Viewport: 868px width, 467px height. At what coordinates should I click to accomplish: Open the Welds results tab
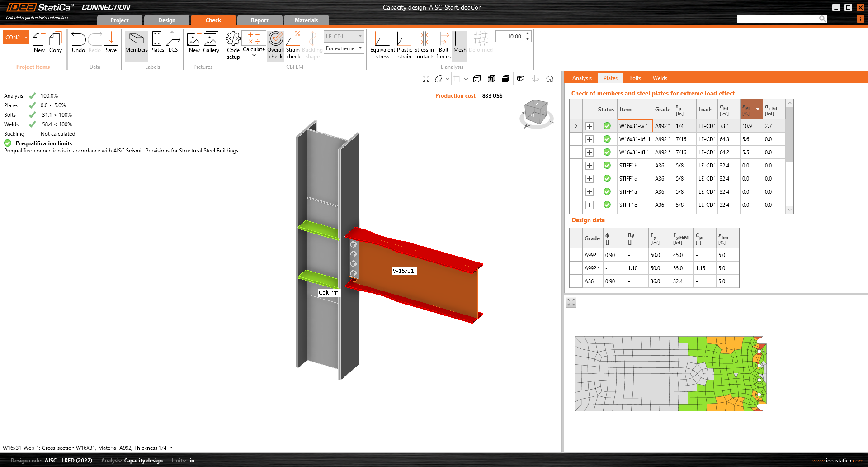[660, 78]
